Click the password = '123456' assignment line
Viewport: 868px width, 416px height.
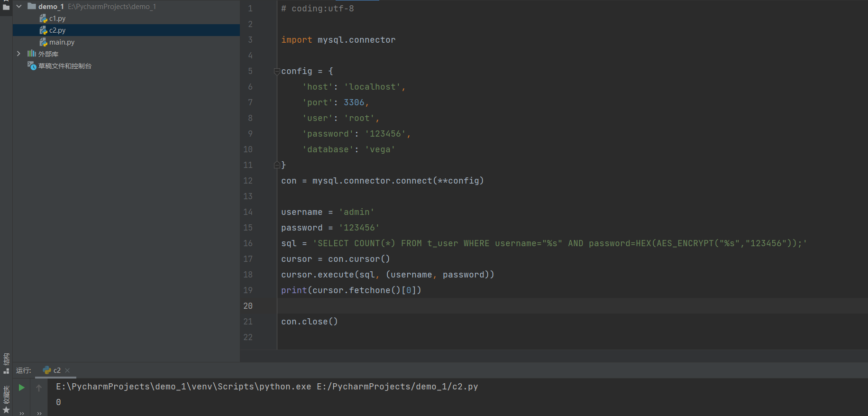(x=330, y=228)
